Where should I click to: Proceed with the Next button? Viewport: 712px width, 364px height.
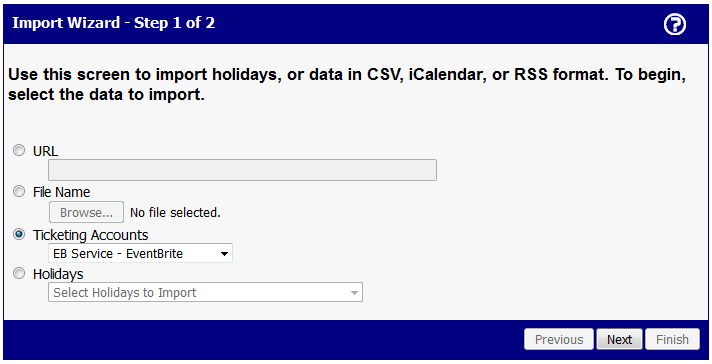619,339
